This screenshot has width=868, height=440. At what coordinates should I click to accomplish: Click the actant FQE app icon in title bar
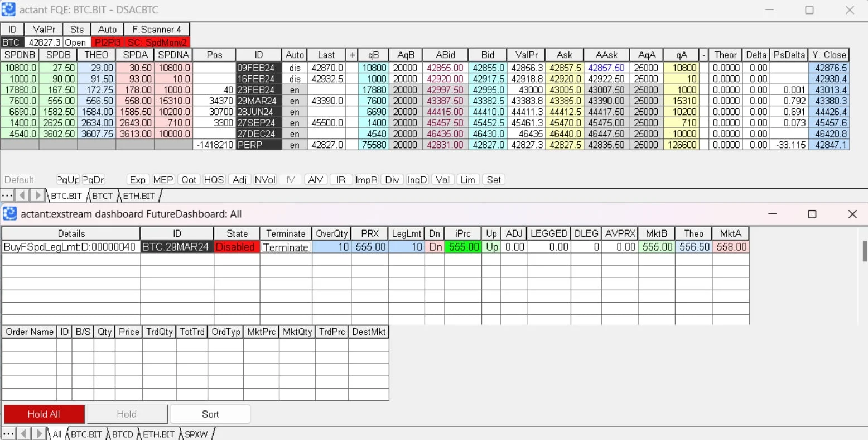click(x=8, y=9)
